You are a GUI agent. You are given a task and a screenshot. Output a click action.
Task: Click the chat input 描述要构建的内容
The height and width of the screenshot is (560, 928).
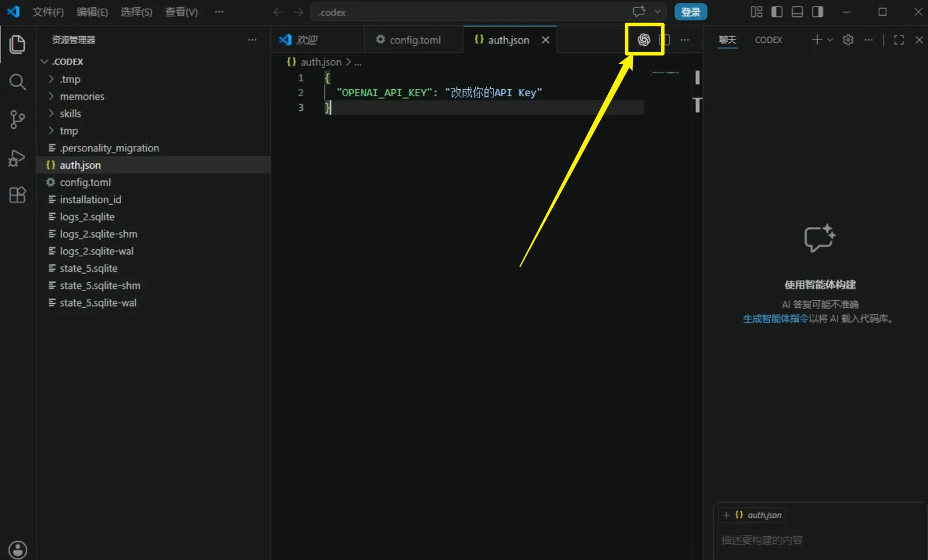coord(820,540)
